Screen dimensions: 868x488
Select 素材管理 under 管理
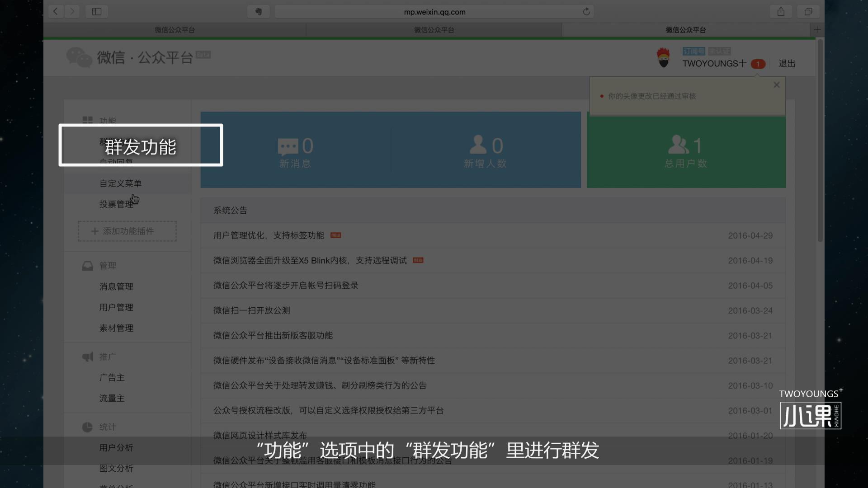pyautogui.click(x=116, y=328)
